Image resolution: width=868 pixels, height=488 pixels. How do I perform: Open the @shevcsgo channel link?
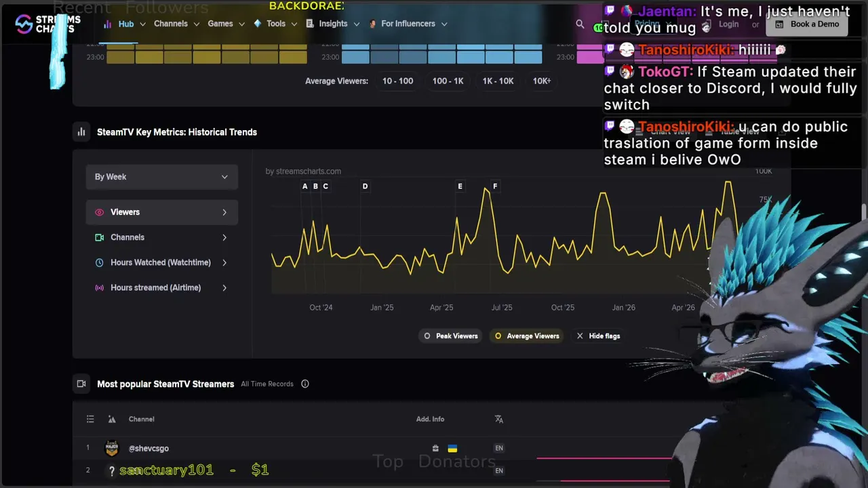click(x=149, y=448)
